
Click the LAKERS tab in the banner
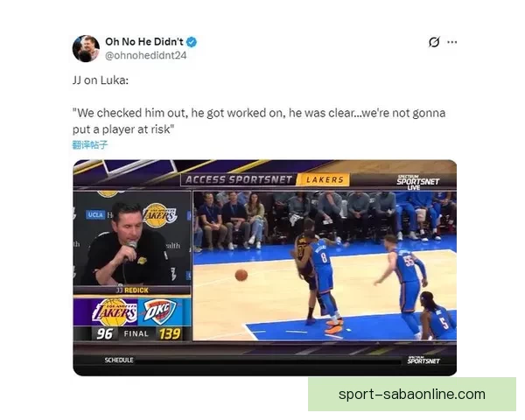[x=324, y=180]
